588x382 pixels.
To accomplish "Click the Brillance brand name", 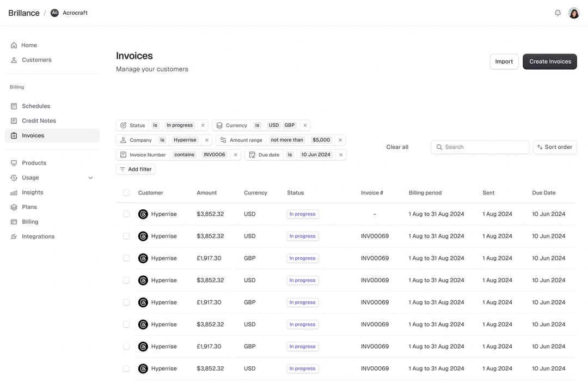I will pos(24,13).
